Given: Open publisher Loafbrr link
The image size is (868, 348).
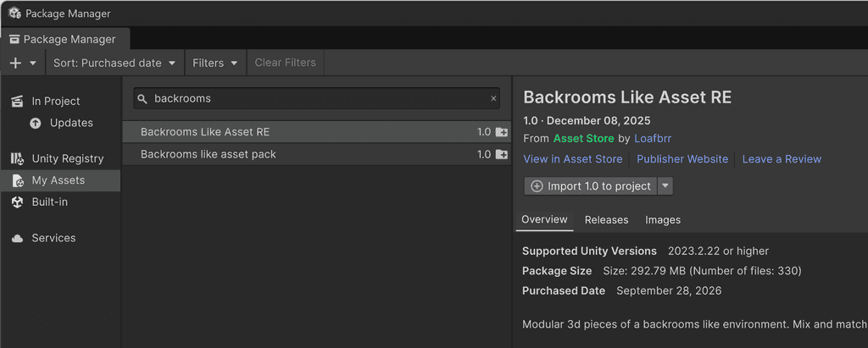Looking at the screenshot, I should coord(653,138).
